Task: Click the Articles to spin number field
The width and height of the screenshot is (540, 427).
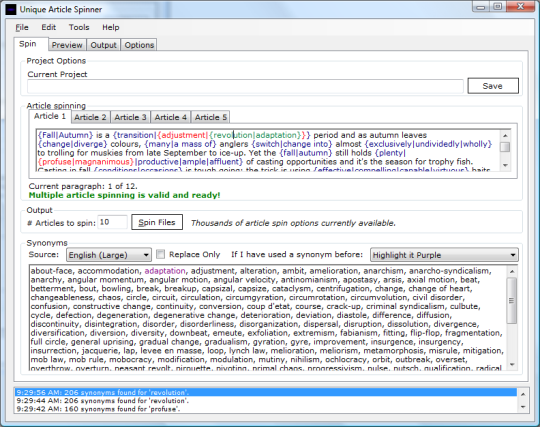Action: pyautogui.click(x=113, y=222)
